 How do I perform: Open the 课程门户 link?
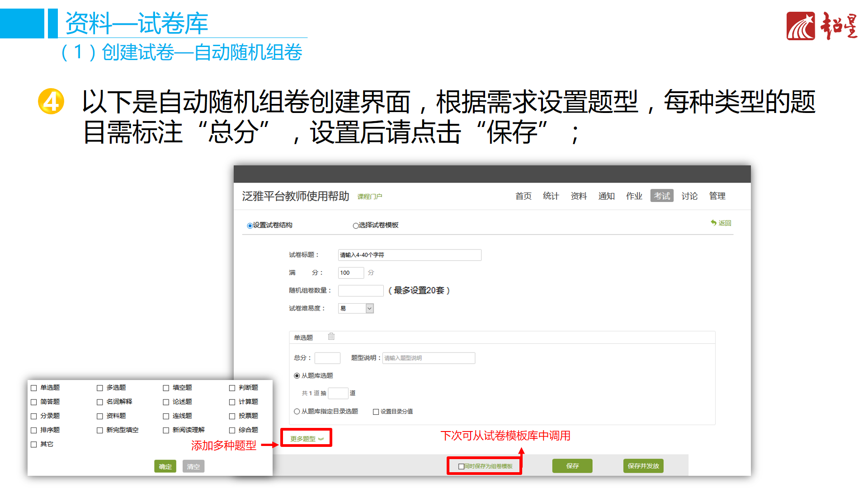369,197
